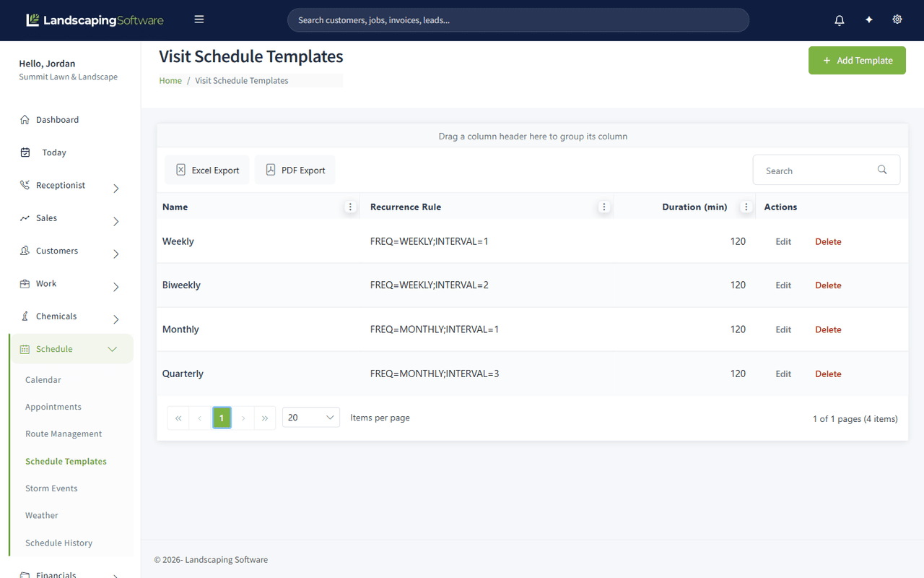
Task: Export the grid to Excel
Action: pos(207,170)
